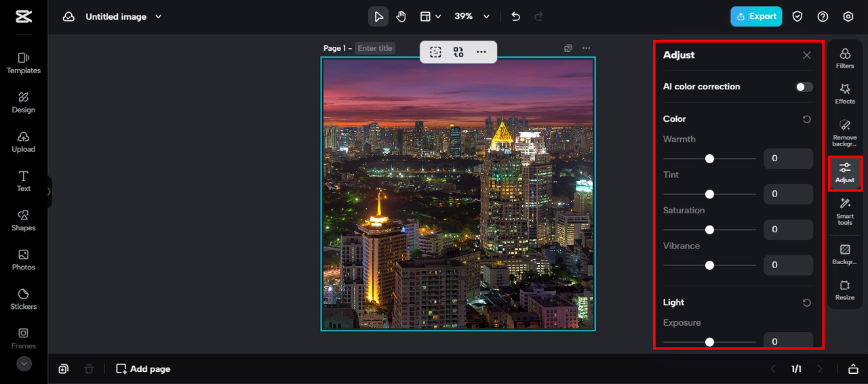Click the Warmth slider handle
This screenshot has height=384, width=868.
(x=709, y=158)
